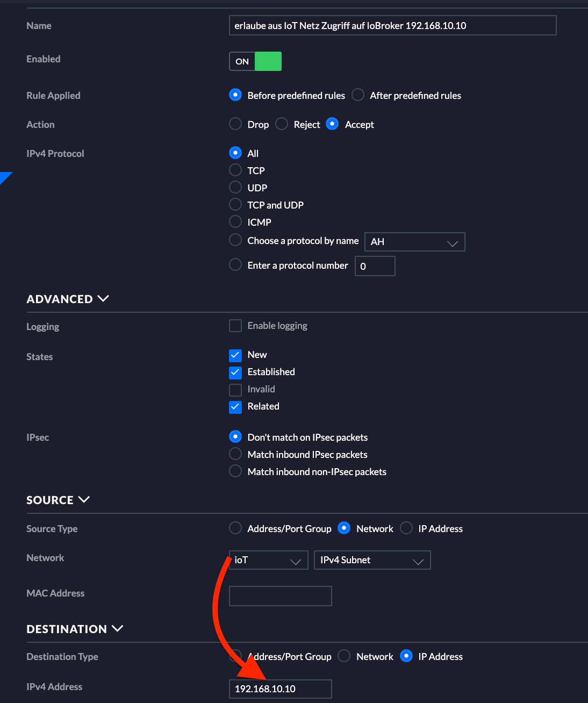Select Match inbound IPsec packets
This screenshot has width=588, height=703.
coord(235,454)
